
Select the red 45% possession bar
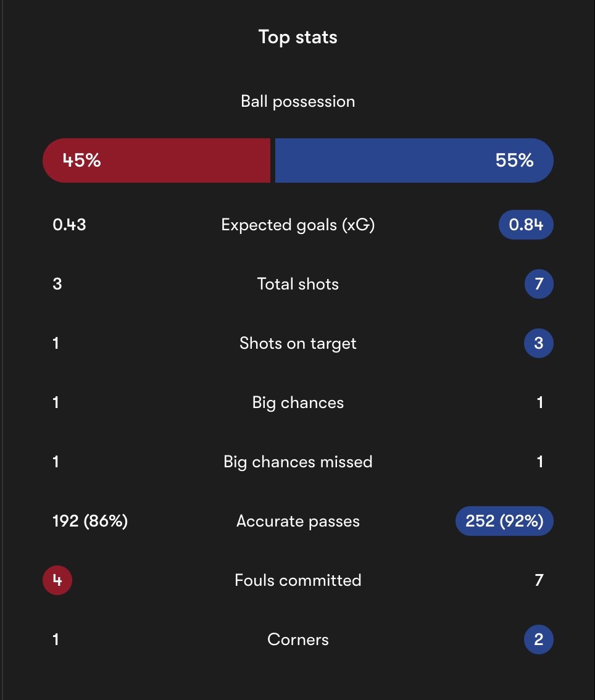click(156, 160)
